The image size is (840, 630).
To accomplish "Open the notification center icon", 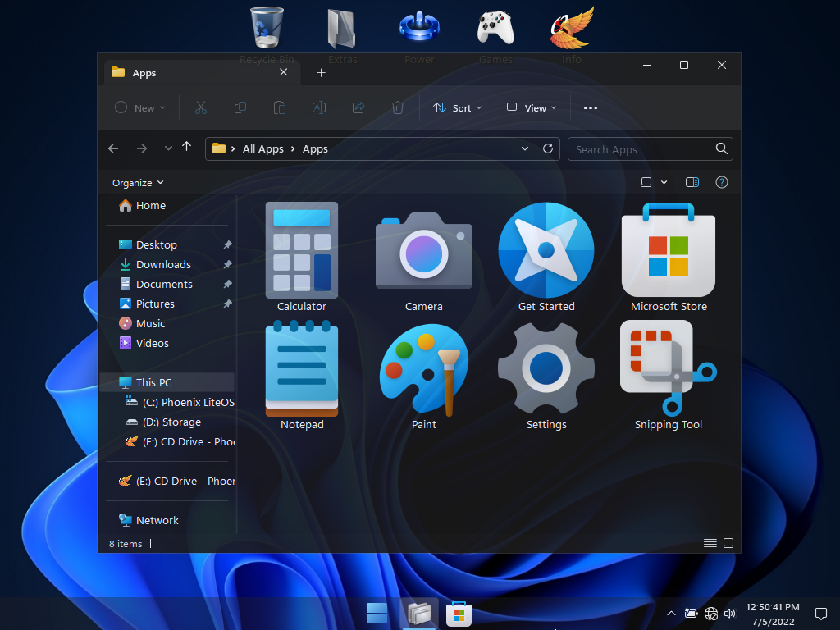I will click(820, 614).
